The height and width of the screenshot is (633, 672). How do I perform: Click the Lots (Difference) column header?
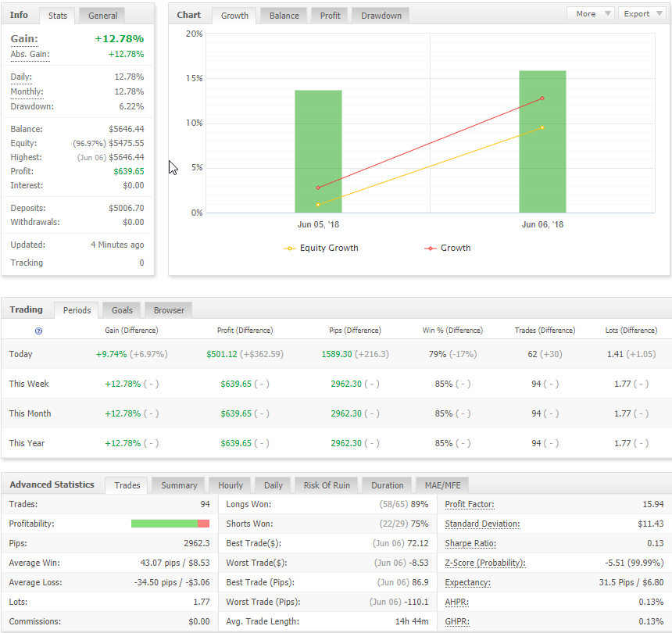(631, 331)
